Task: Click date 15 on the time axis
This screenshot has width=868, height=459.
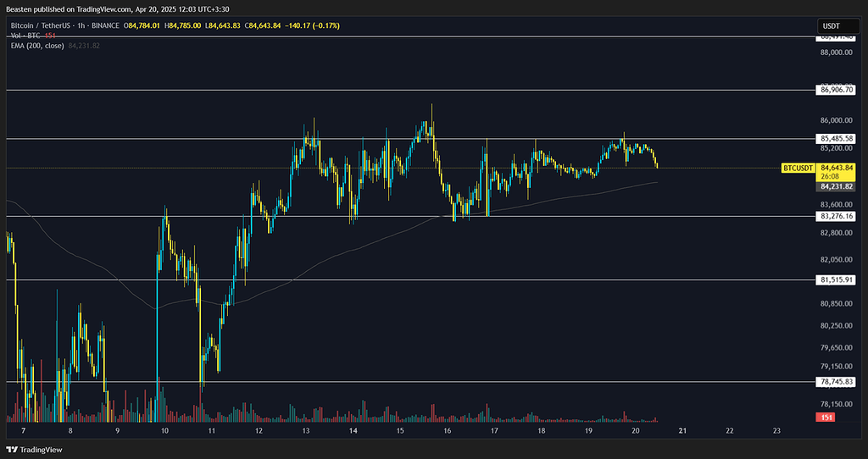Action: 399,431
